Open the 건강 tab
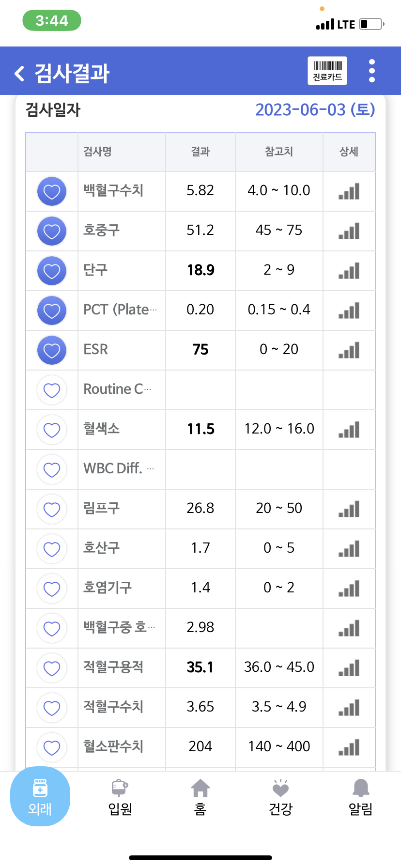The height and width of the screenshot is (868, 401). coord(280,798)
